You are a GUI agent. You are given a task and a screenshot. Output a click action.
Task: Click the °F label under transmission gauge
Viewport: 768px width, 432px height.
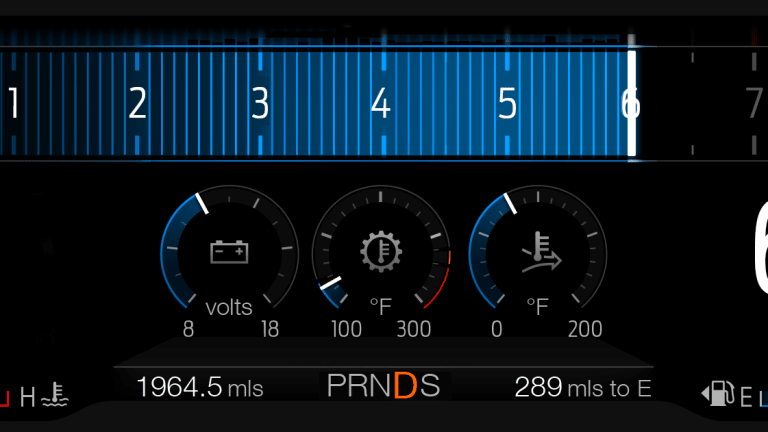(x=381, y=307)
